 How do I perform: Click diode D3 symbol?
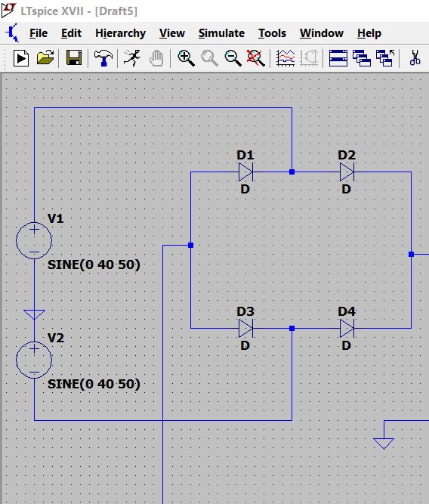pos(245,329)
